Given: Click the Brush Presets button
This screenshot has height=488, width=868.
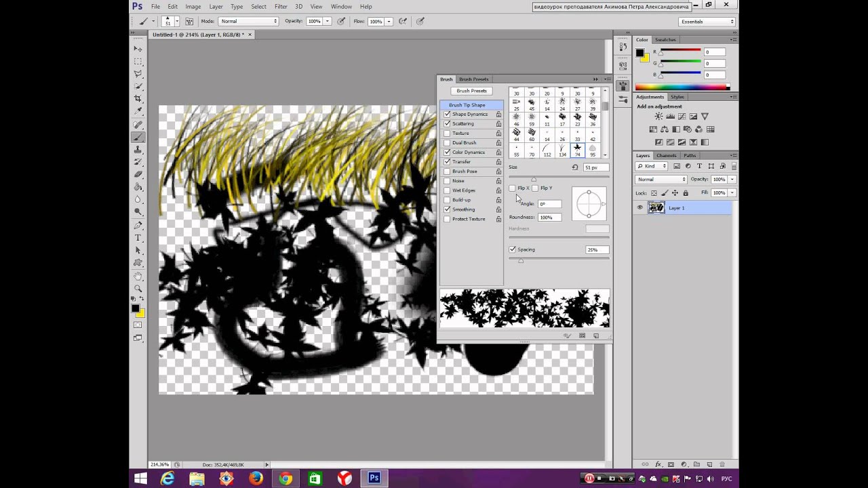Looking at the screenshot, I should (471, 91).
